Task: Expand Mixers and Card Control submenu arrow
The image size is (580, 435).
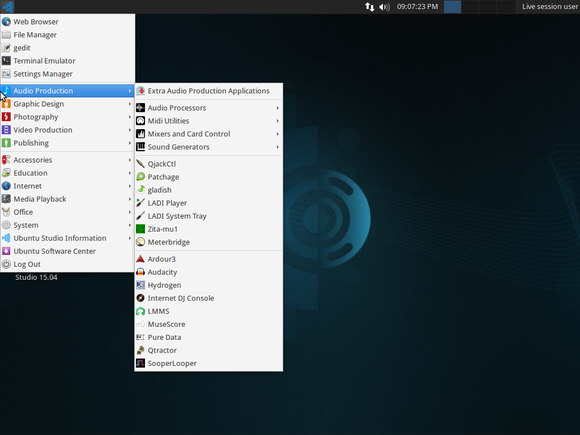Action: click(277, 134)
